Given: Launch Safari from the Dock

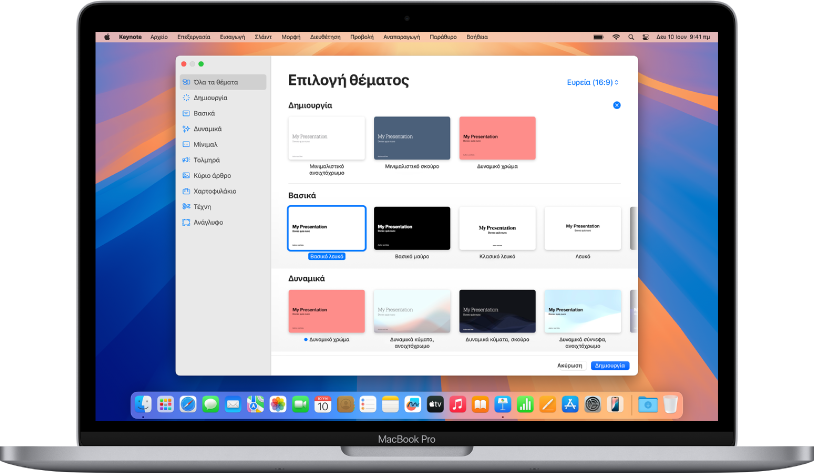Looking at the screenshot, I should coord(188,404).
